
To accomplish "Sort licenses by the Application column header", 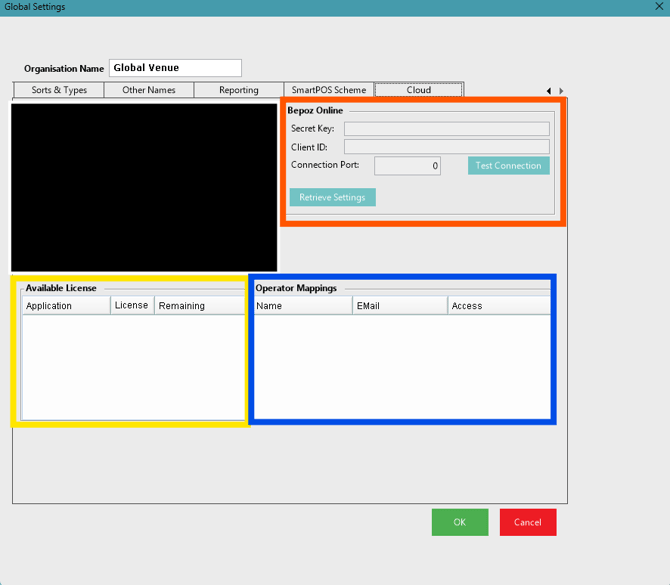I will click(65, 306).
